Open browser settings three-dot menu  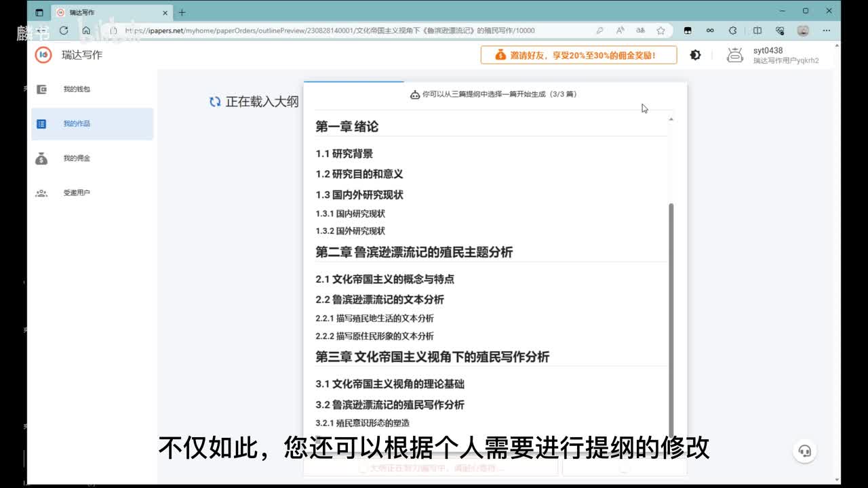tap(826, 30)
